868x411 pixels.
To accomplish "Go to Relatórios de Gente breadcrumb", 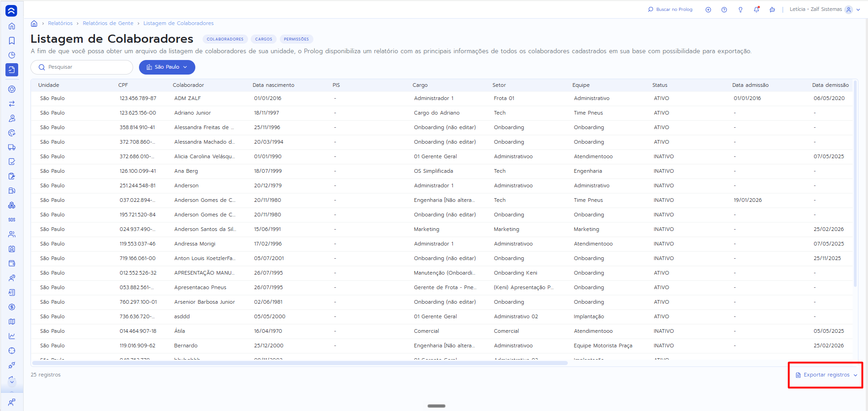I will (x=108, y=23).
